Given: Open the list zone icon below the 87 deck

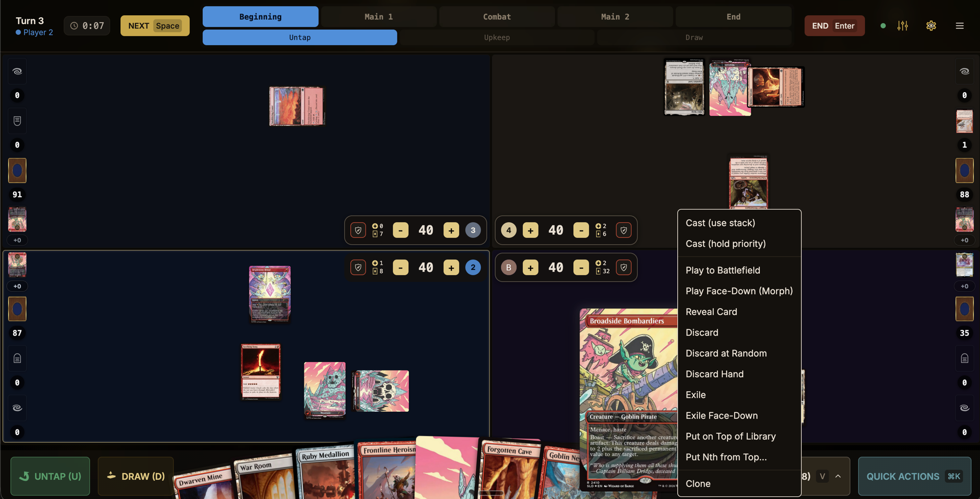Looking at the screenshot, I should point(17,358).
